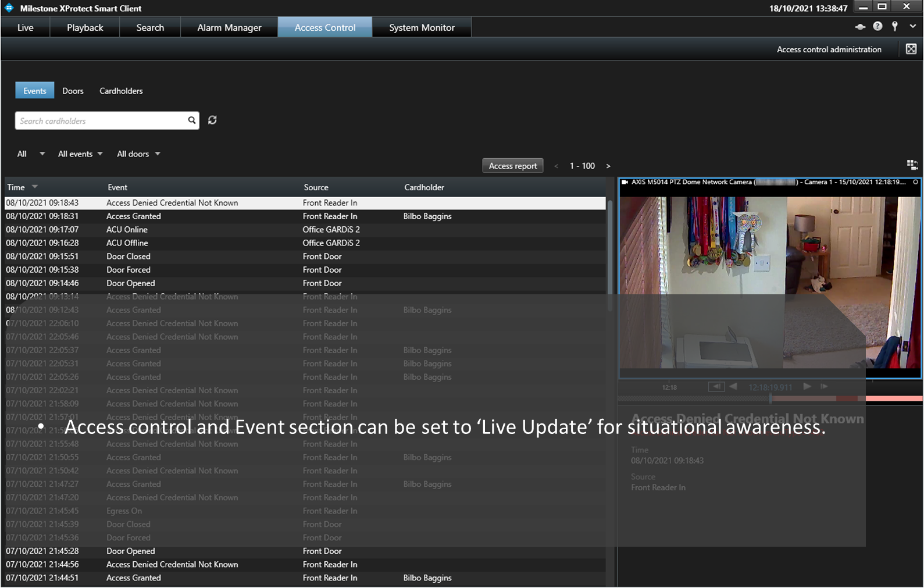The height and width of the screenshot is (588, 924).
Task: Select the ACU Online event row
Action: 305,230
